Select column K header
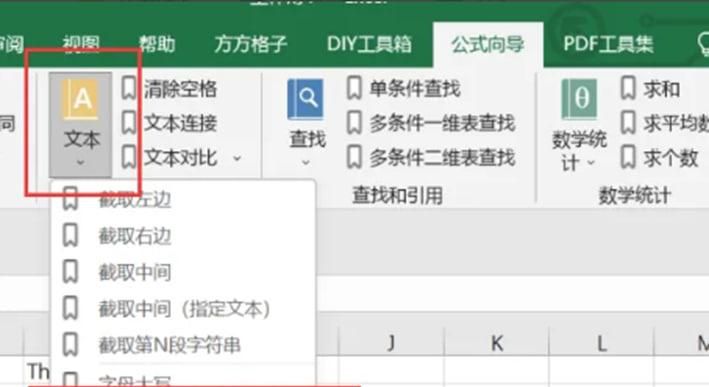709x387 pixels. coord(497,343)
